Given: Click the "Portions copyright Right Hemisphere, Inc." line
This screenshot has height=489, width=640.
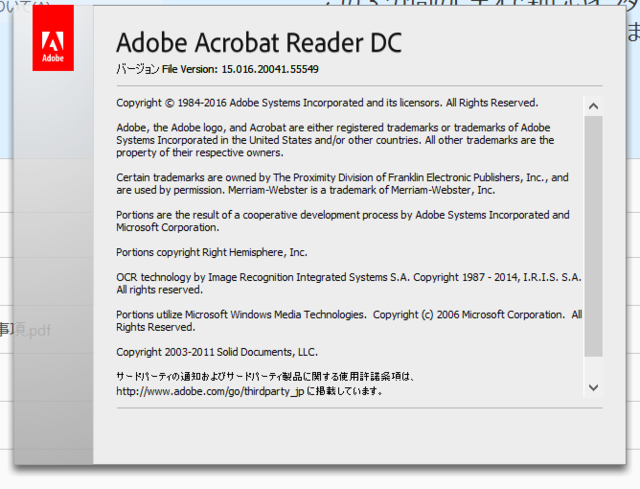Looking at the screenshot, I should [x=211, y=253].
